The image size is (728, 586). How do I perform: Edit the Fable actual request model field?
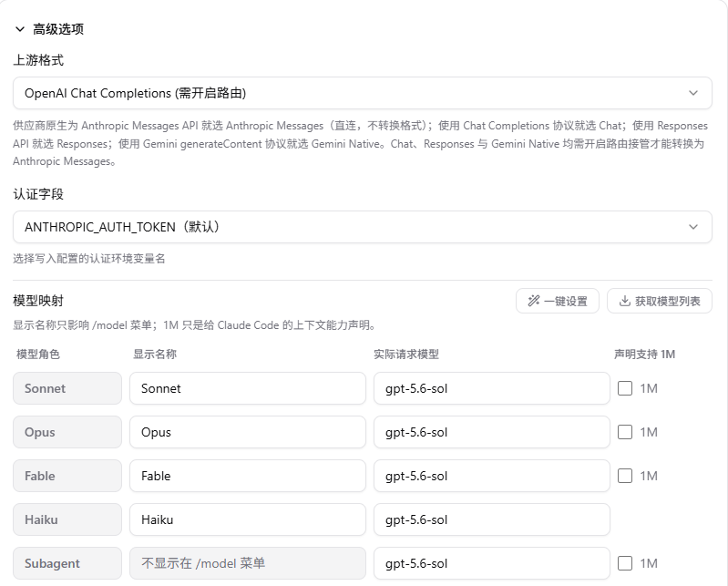(492, 476)
